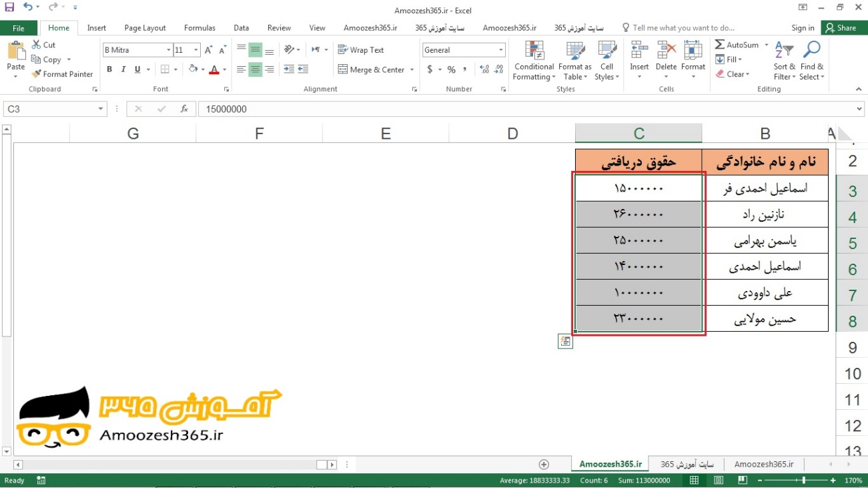
Task: Select the third sheet tab Amoozesh365.ir
Action: coord(764,465)
